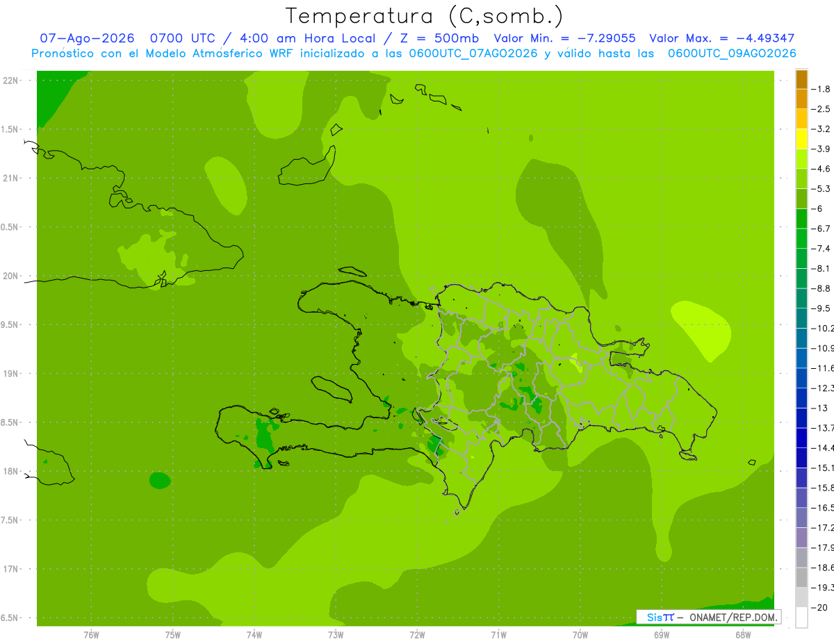This screenshot has height=644, width=834.
Task: Click the "-20" colorbar value
Action: 819,607
